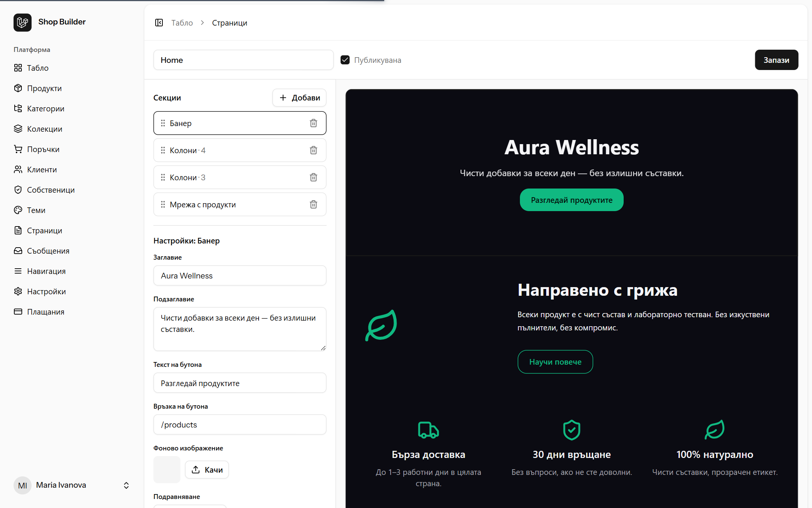
Task: Click the Съобщения inbox icon
Action: 18,251
